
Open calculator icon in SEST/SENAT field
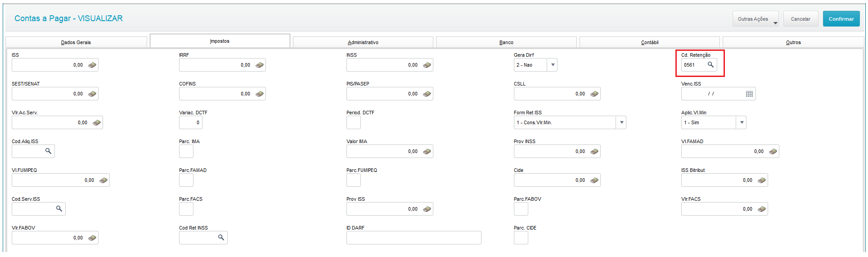pos(92,94)
